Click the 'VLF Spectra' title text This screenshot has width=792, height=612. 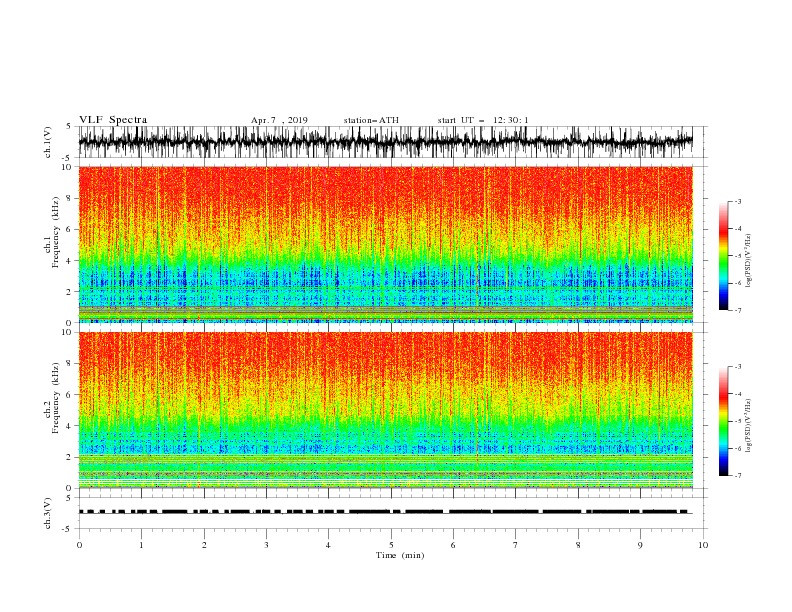click(113, 120)
